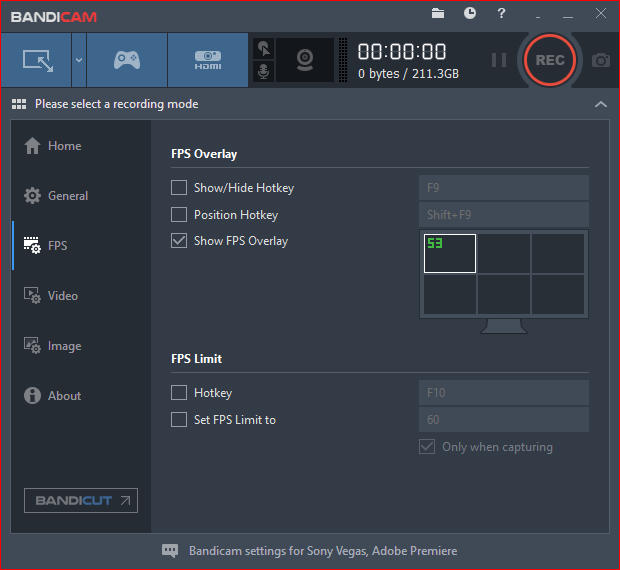Click the F9 hotkey field
Screen dimensions: 620x570
[504, 188]
